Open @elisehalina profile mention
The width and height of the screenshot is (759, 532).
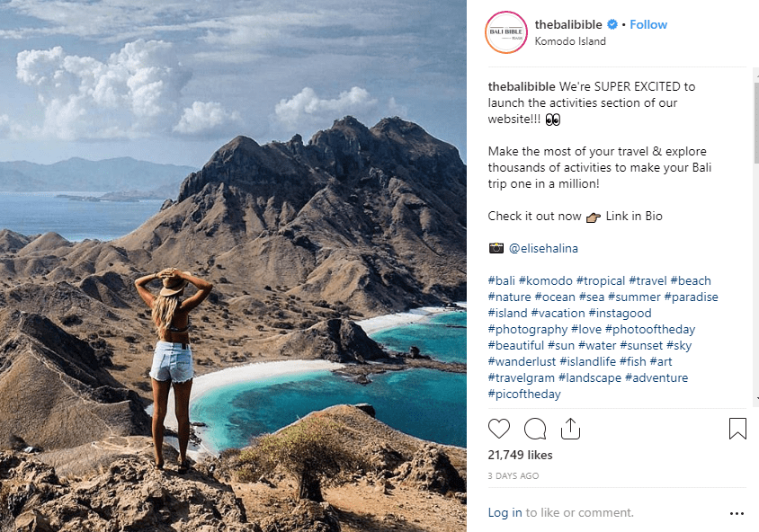tap(543, 248)
